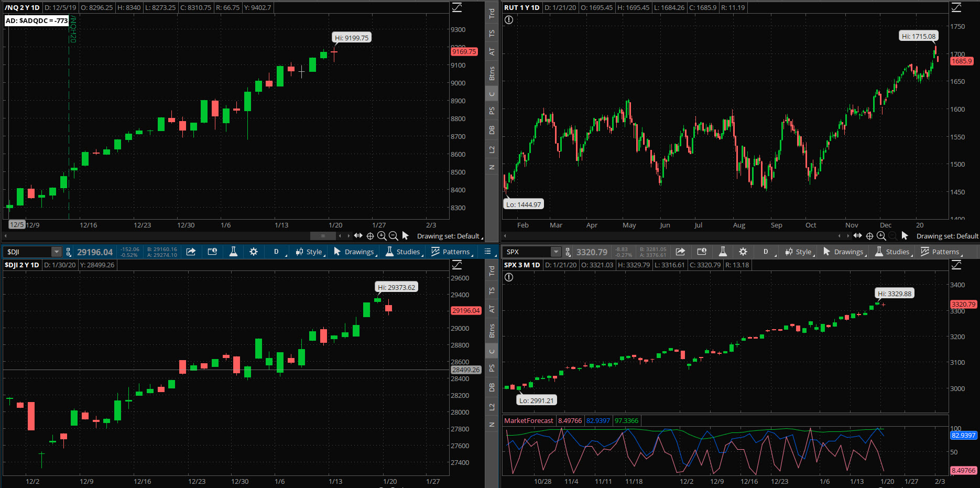Click chart mode icon atop SPX chart
980x488 pixels.
[956, 265]
